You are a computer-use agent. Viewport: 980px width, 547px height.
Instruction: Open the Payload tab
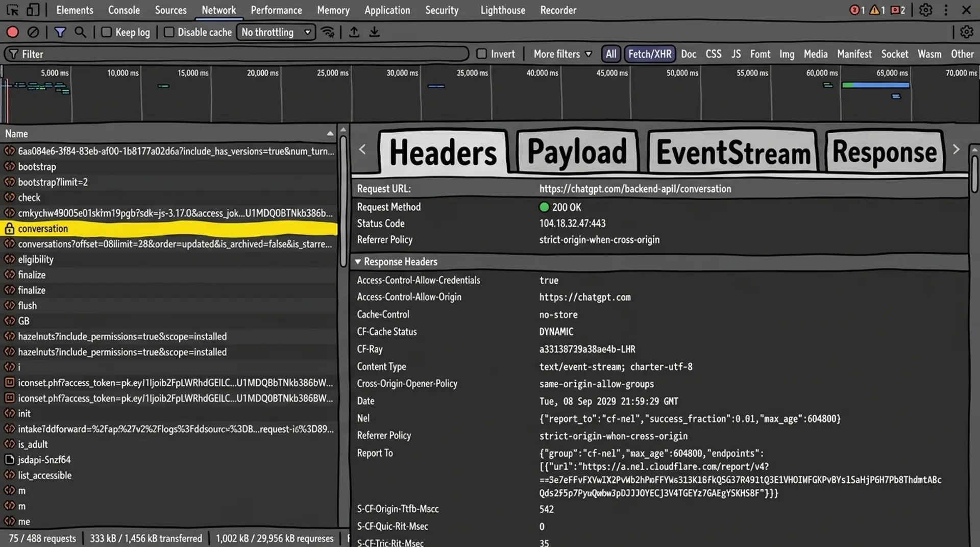click(x=577, y=152)
